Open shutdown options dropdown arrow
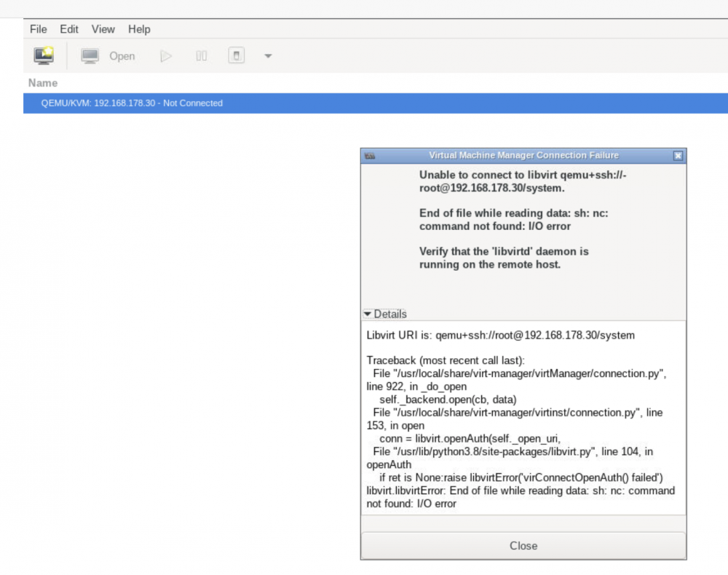This screenshot has width=728, height=575. pyautogui.click(x=268, y=56)
